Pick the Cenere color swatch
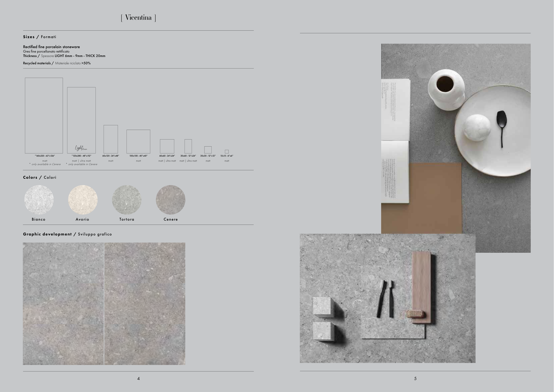Screen dimensions: 554x392 (171, 200)
